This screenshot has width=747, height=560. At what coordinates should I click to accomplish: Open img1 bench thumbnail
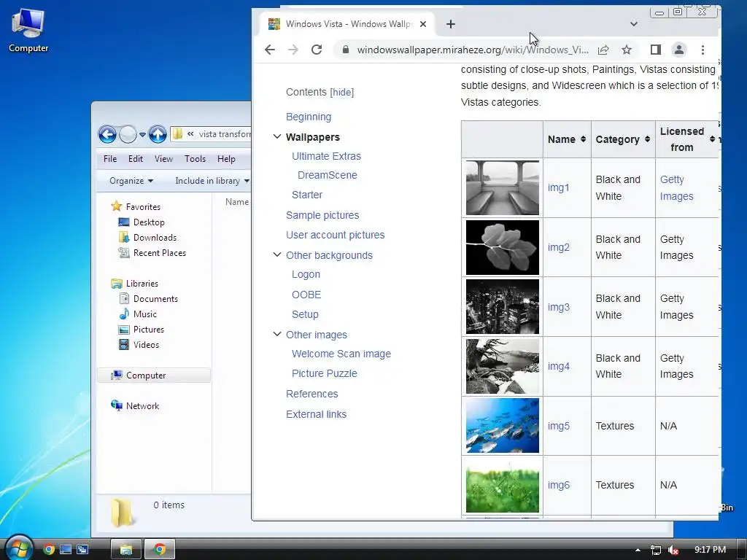502,187
